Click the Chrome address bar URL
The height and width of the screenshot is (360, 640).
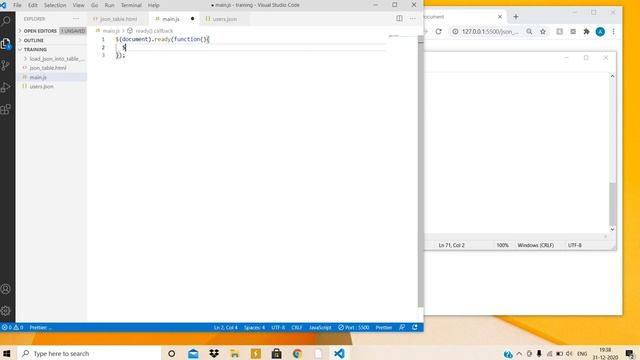click(490, 31)
